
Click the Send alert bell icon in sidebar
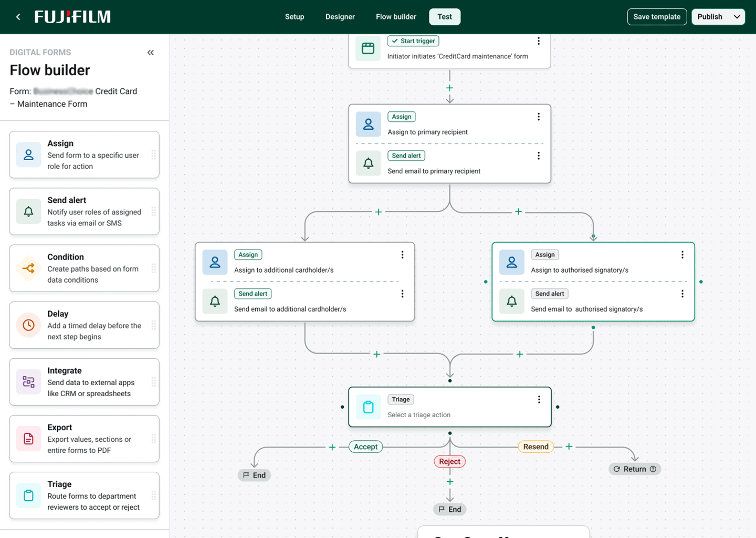pos(28,211)
